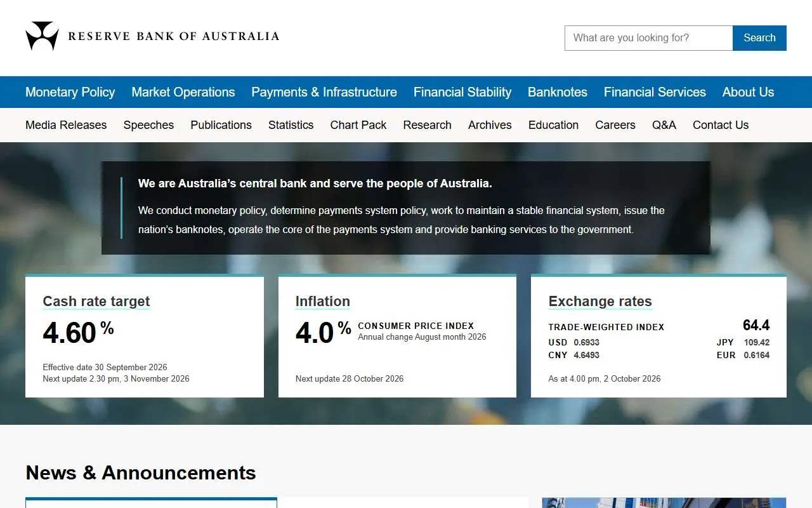Select the JPY 109.42 exchange rate
This screenshot has height=508, width=812.
(x=743, y=342)
